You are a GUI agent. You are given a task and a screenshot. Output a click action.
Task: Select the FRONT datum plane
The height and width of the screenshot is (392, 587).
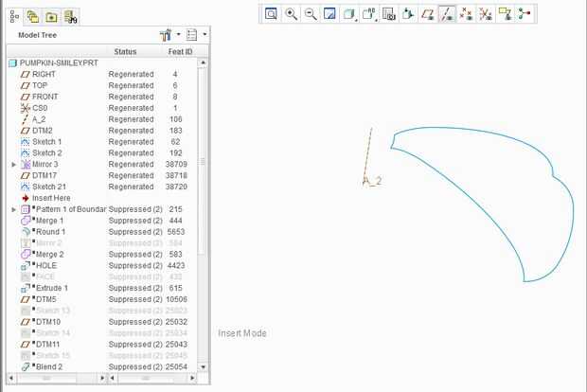(x=44, y=97)
